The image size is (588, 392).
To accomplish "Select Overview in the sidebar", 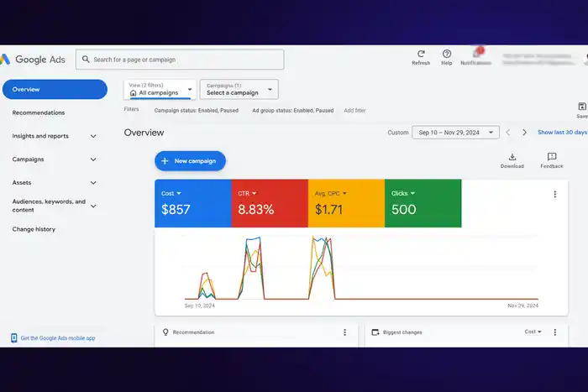I will coord(55,89).
